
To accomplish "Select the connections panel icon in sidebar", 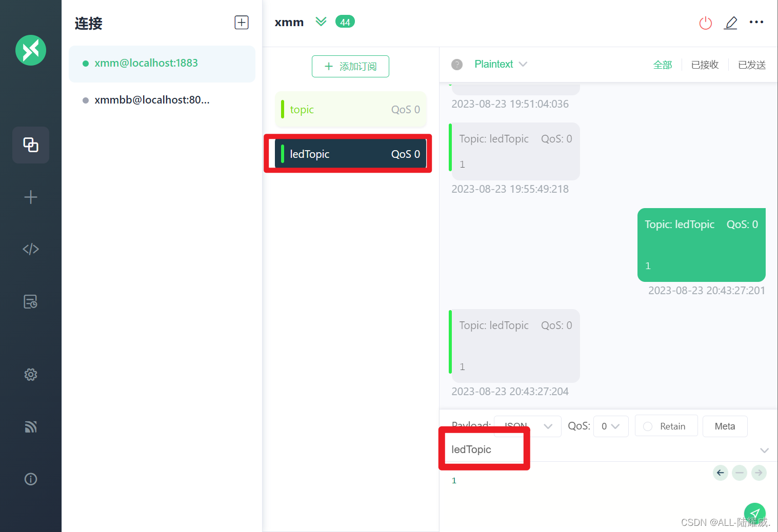I will tap(30, 145).
